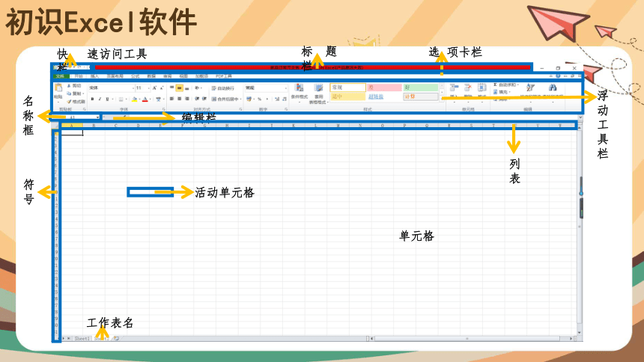Click the red Font Color A

click(145, 99)
